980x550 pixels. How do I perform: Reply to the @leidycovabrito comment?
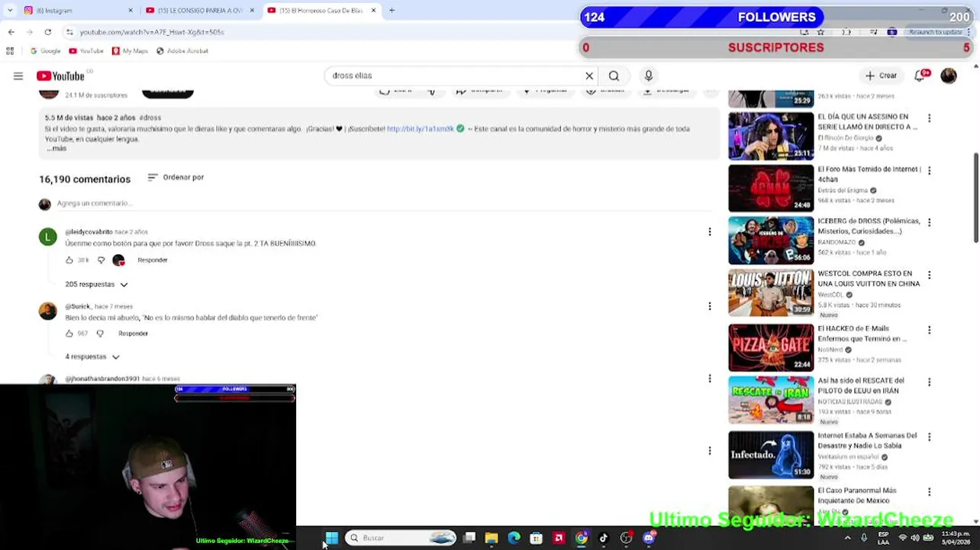(x=153, y=260)
